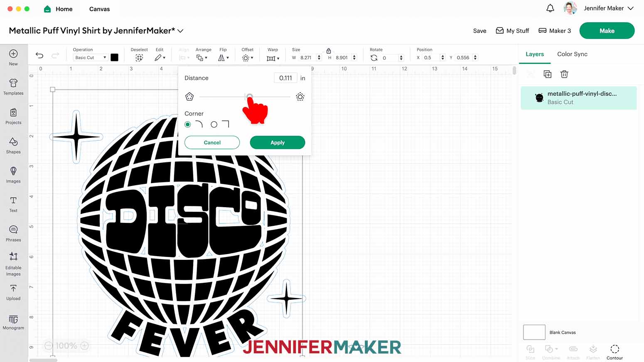
Task: Click the New project icon
Action: click(13, 54)
